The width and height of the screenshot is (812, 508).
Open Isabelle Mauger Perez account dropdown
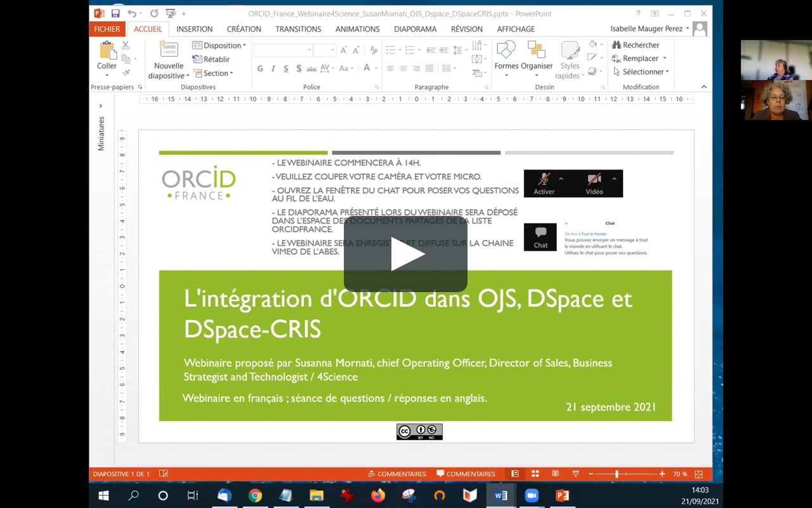point(650,29)
